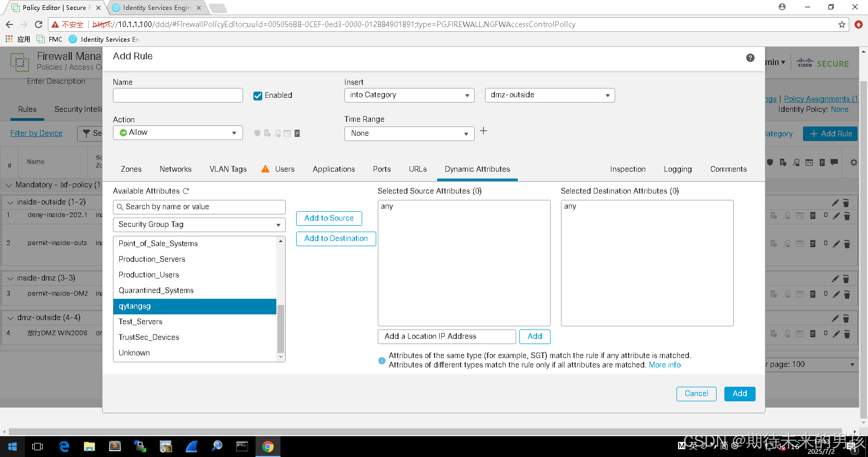Refresh the Available Attributes list
The width and height of the screenshot is (868, 457).
tap(186, 191)
